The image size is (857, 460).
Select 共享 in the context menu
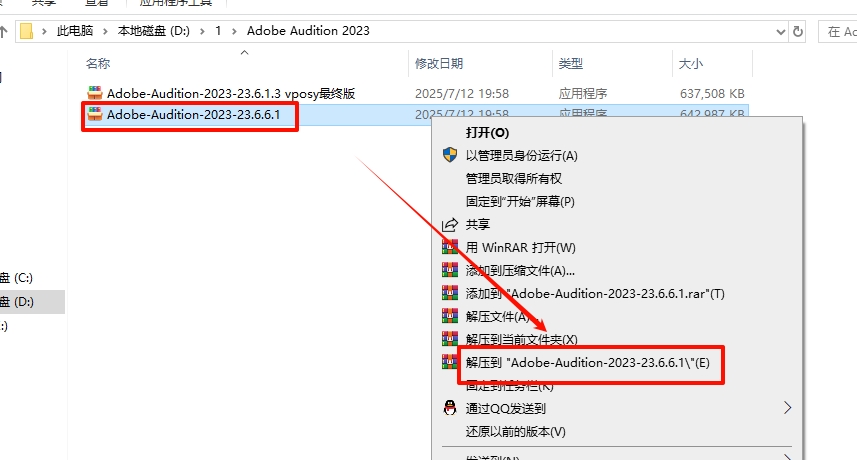617,225
